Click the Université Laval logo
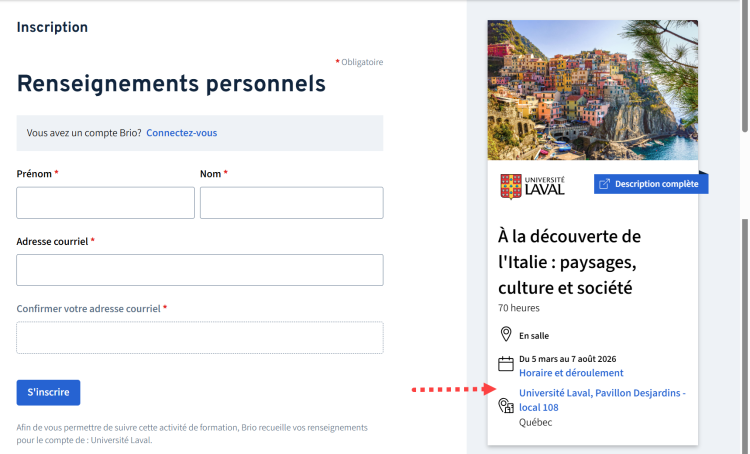This screenshot has height=454, width=750. point(532,186)
